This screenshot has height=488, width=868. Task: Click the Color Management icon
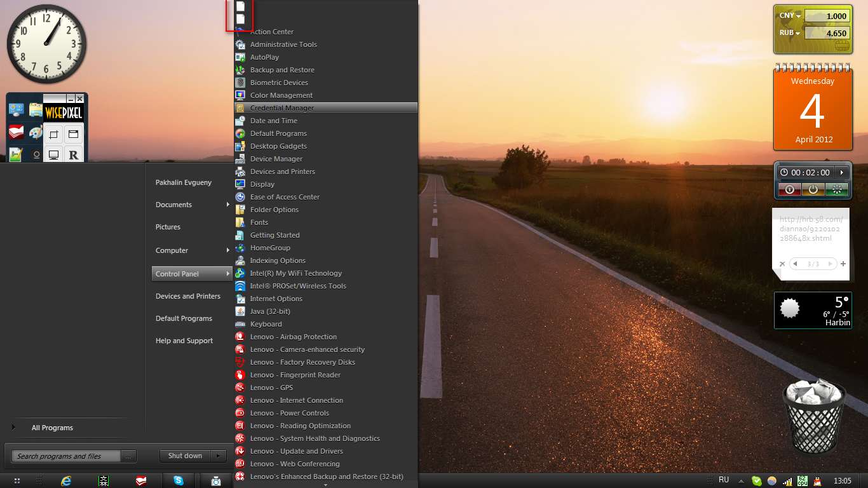[240, 95]
